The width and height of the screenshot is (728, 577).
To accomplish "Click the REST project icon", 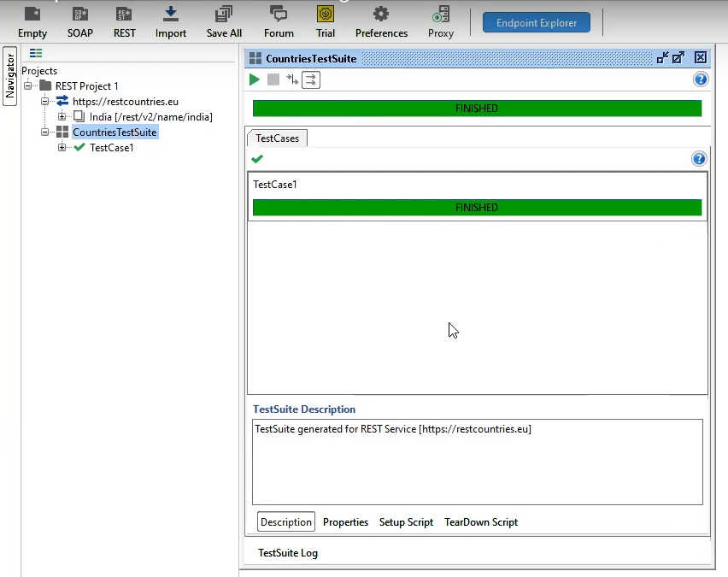I will click(125, 21).
